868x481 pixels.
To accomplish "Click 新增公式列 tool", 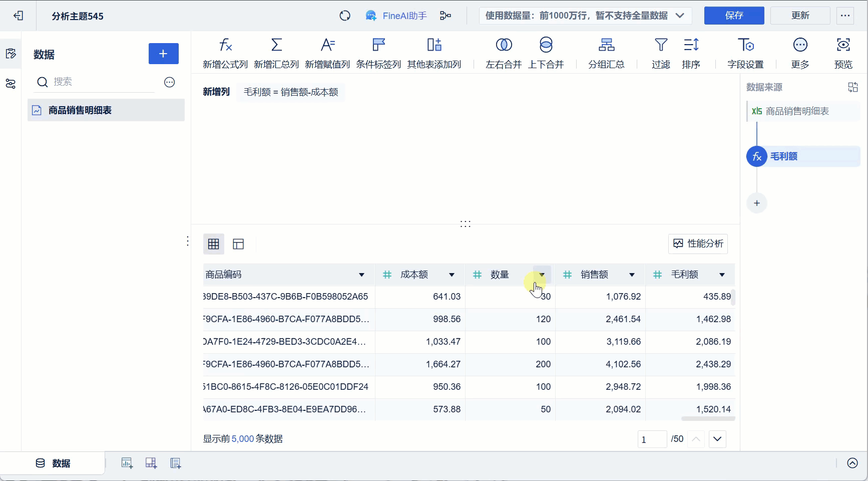I will click(x=225, y=53).
